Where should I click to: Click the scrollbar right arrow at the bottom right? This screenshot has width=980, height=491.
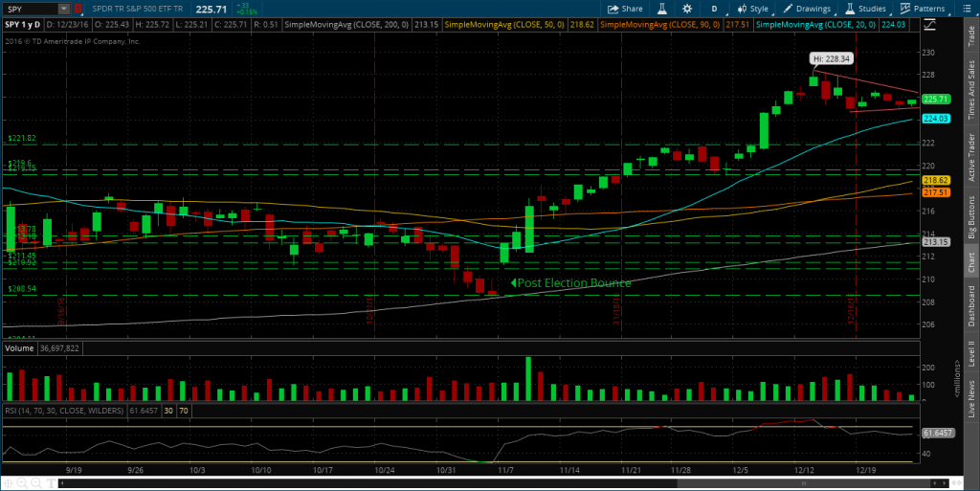point(945,483)
